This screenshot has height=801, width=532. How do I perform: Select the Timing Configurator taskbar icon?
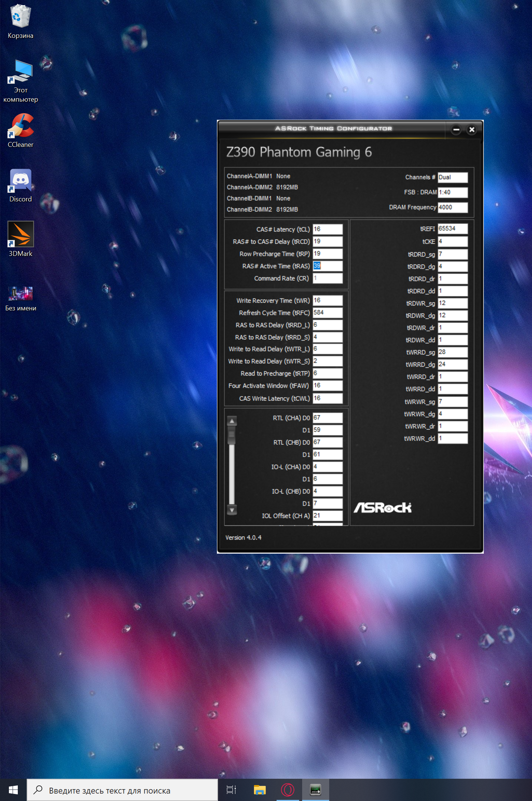click(315, 790)
